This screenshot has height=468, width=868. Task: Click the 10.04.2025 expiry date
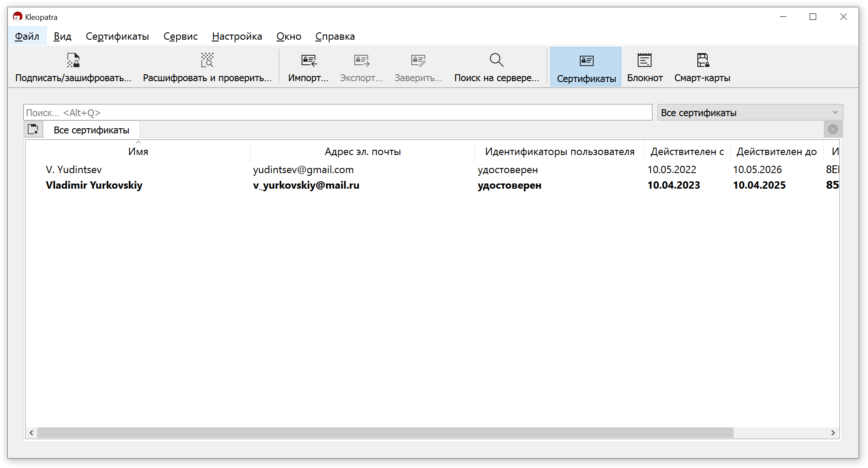click(759, 185)
